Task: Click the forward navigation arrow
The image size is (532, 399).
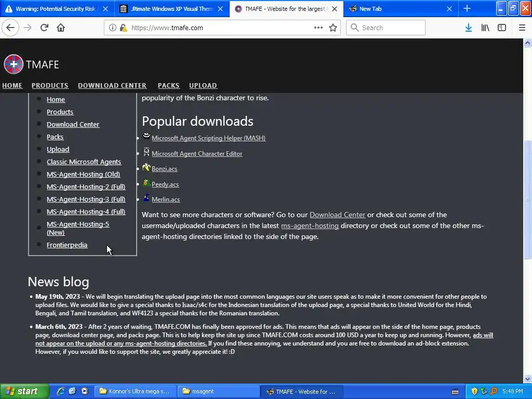Action: [28, 28]
